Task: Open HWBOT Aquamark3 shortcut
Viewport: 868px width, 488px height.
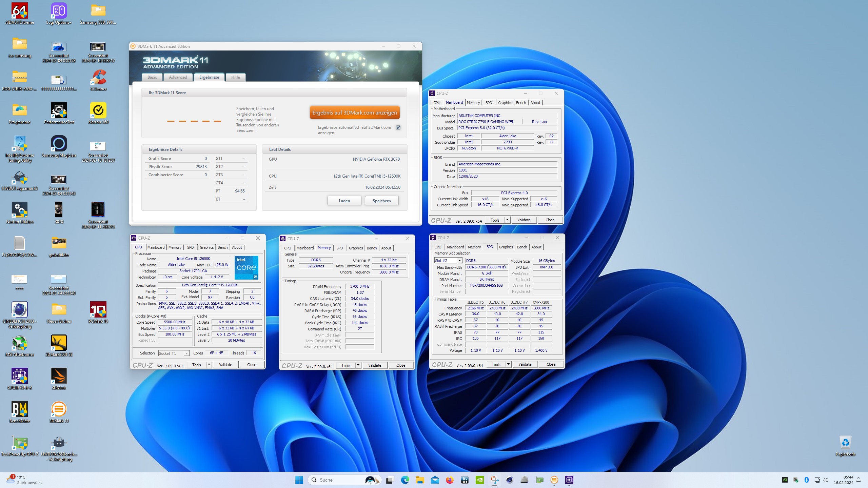Action: coord(20,180)
